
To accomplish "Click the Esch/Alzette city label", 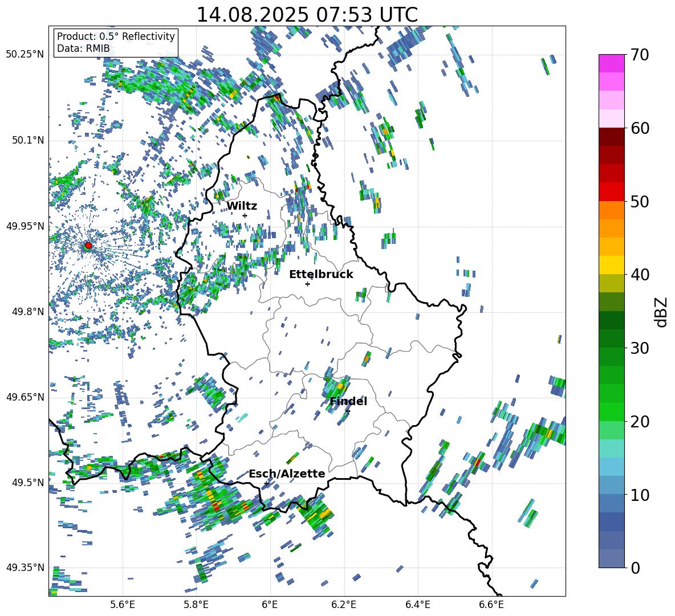I will [x=287, y=474].
